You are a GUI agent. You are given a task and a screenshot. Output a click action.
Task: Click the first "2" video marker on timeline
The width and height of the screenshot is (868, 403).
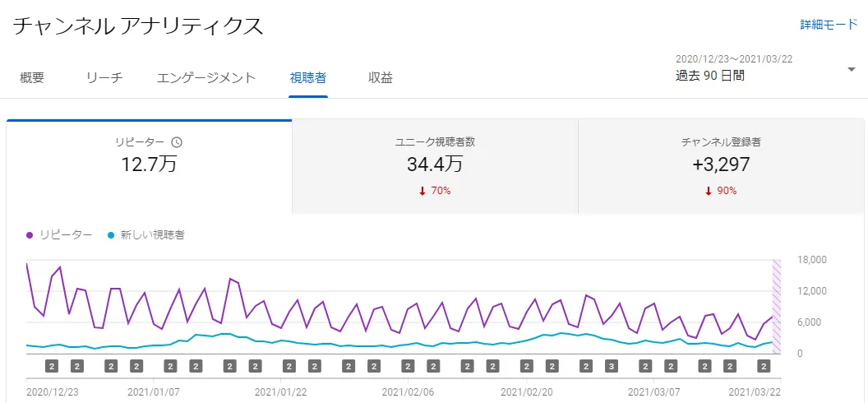tap(51, 365)
